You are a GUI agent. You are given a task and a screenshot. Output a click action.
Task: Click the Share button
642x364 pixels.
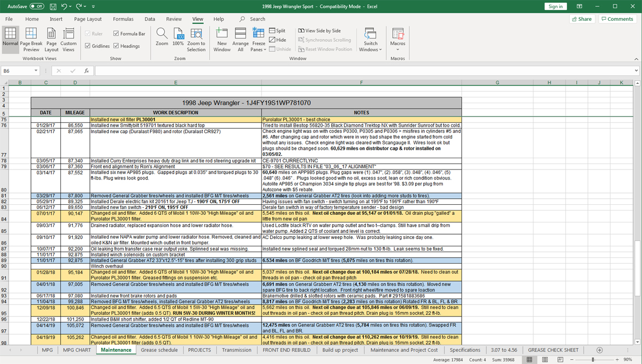point(582,19)
